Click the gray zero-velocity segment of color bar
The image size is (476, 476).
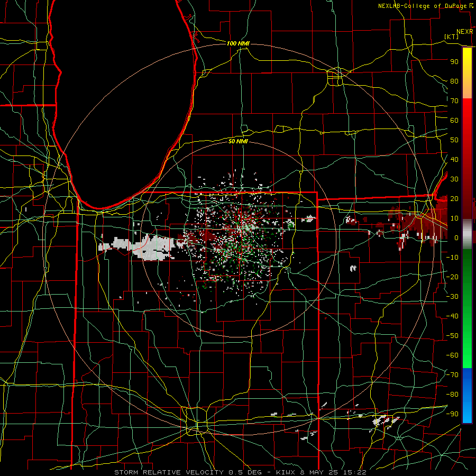(x=467, y=234)
